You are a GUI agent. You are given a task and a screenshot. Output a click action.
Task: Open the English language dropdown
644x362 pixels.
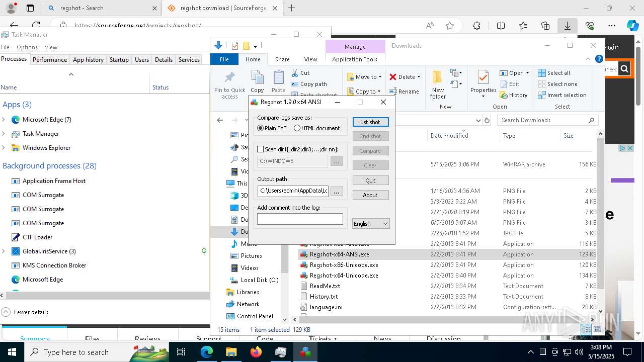[x=371, y=224]
